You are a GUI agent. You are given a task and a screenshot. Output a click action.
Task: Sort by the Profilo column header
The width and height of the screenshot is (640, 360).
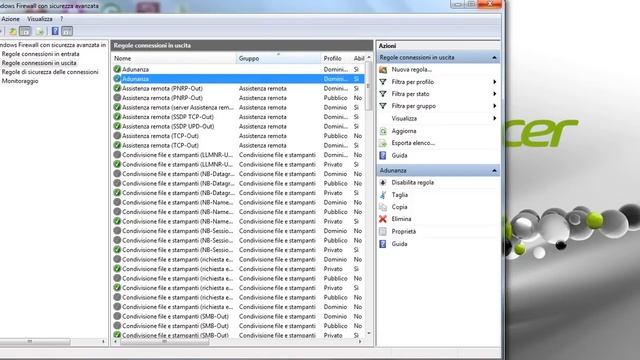336,58
